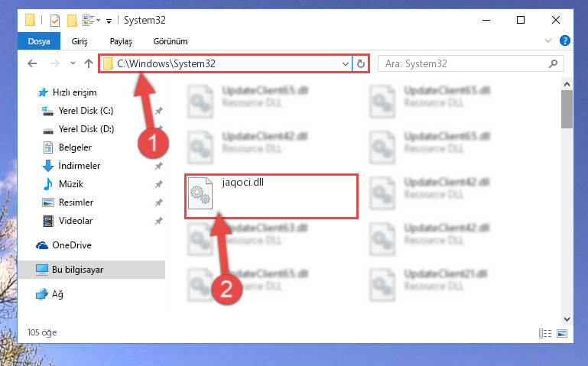Open the Dosya menu tab
Screen dimensions: 588x366
[39, 40]
